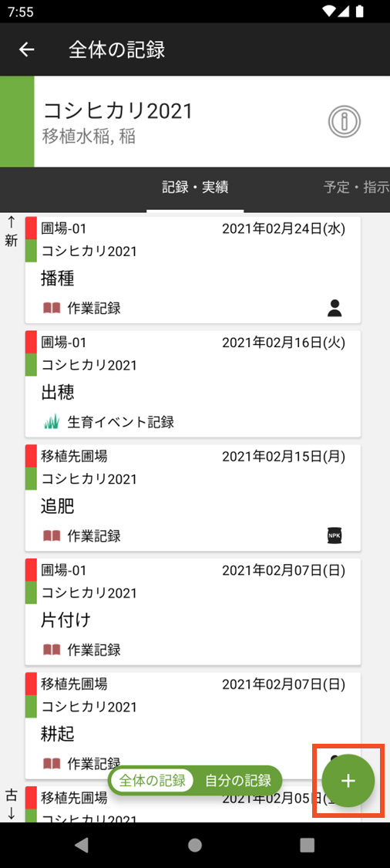
Task: Open the 耕起 work record card
Action: pyautogui.click(x=193, y=725)
